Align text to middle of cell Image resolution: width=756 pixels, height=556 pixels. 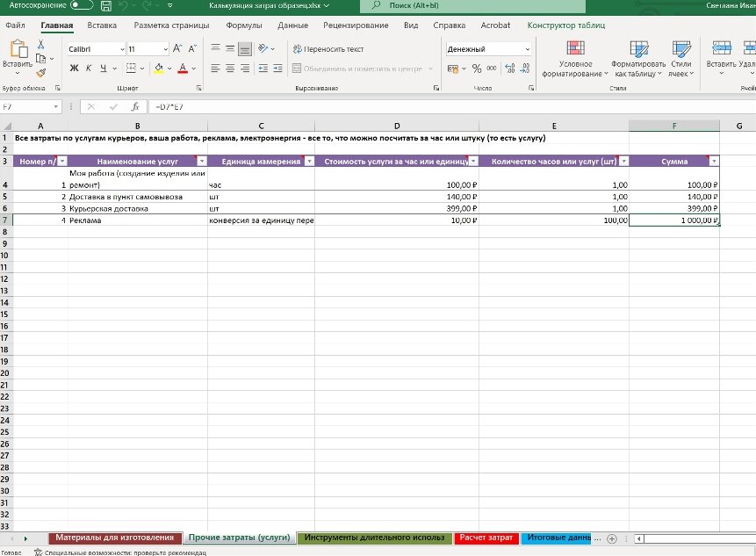230,48
